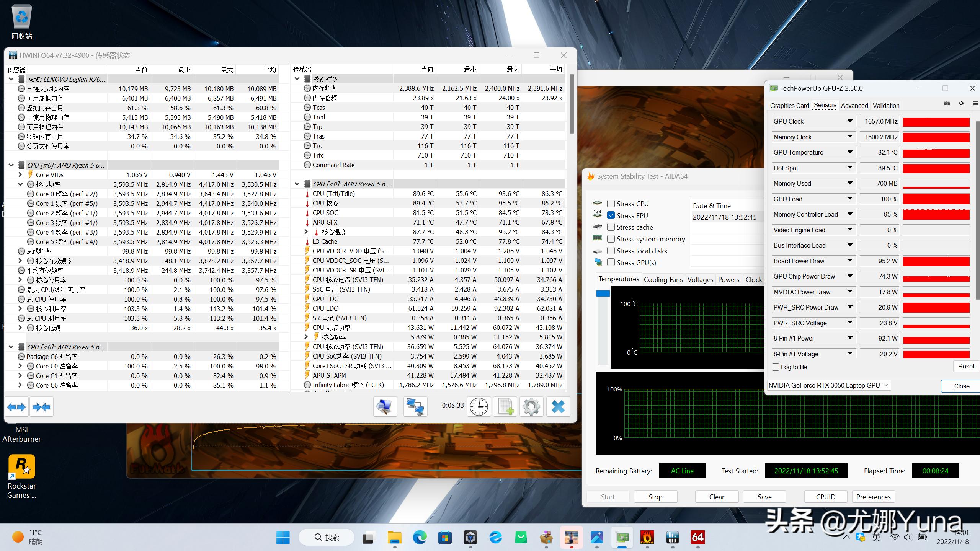Uncheck the Stress FPU checkbox
This screenshot has width=980, height=551.
coord(611,215)
